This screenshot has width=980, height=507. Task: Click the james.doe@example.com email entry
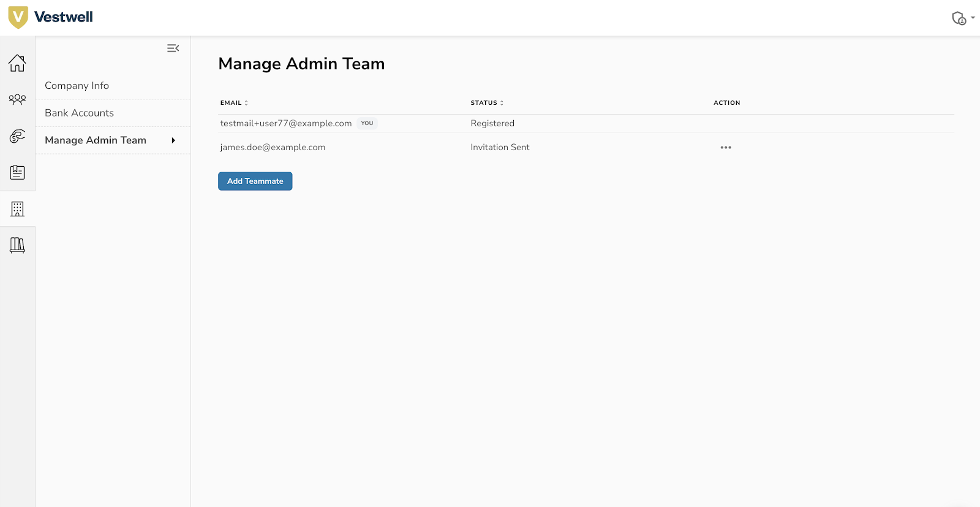point(273,147)
